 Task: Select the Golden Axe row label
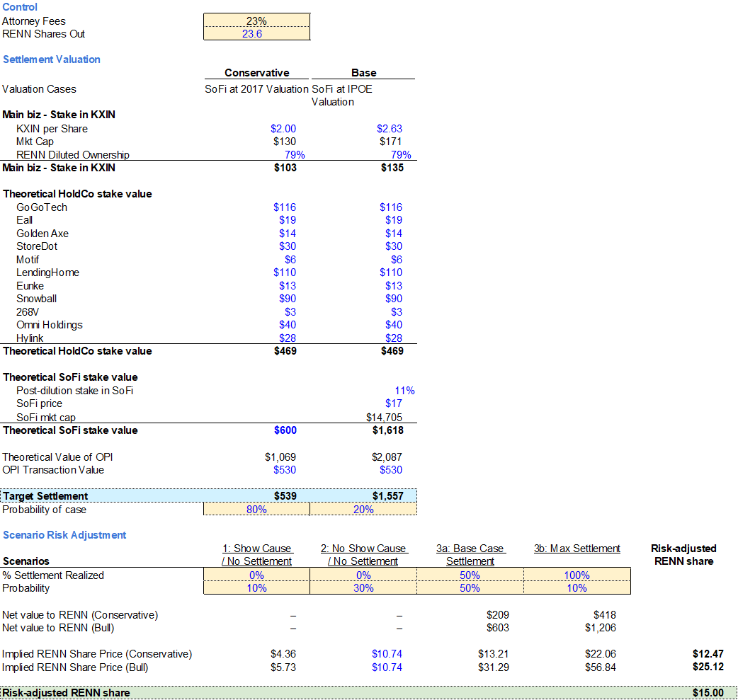coord(42,234)
